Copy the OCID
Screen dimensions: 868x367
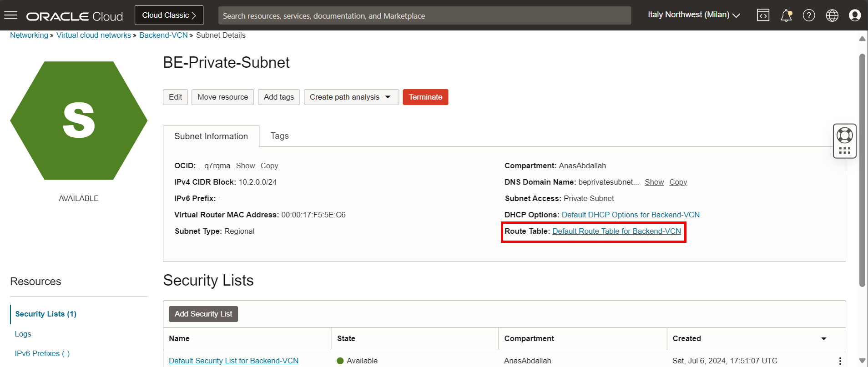point(269,166)
